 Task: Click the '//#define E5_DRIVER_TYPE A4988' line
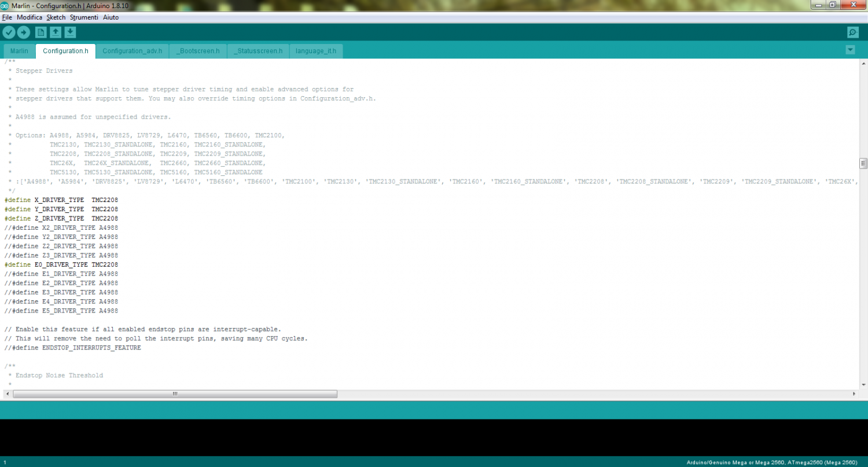(61, 311)
